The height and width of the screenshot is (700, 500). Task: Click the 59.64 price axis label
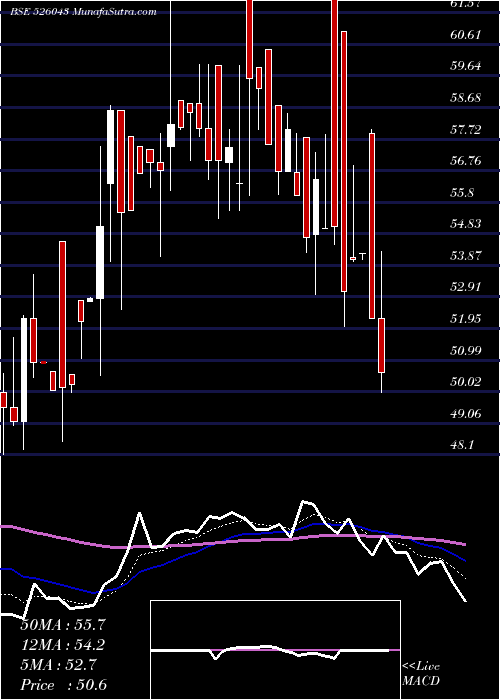[x=466, y=67]
